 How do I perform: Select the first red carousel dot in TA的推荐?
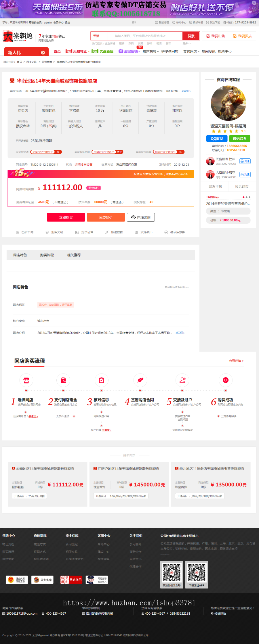point(243,197)
